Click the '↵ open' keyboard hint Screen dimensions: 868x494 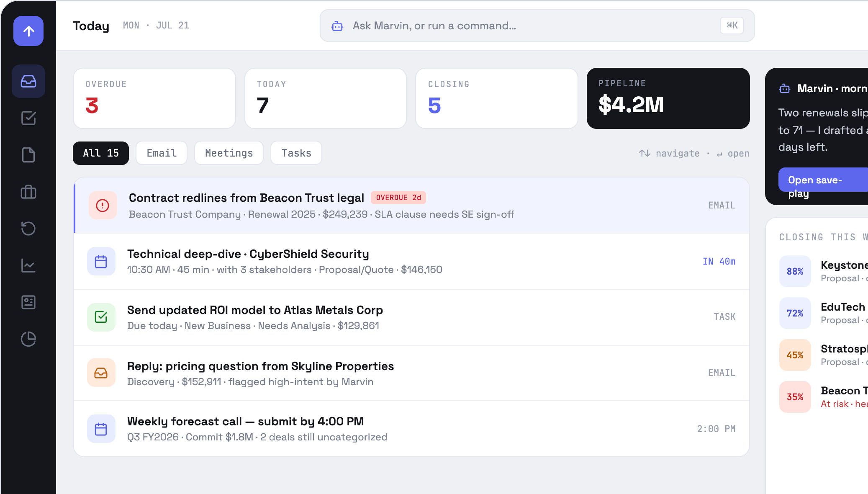click(x=733, y=154)
